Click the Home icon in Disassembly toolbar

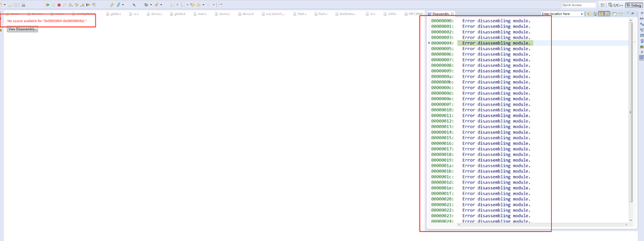tap(595, 14)
